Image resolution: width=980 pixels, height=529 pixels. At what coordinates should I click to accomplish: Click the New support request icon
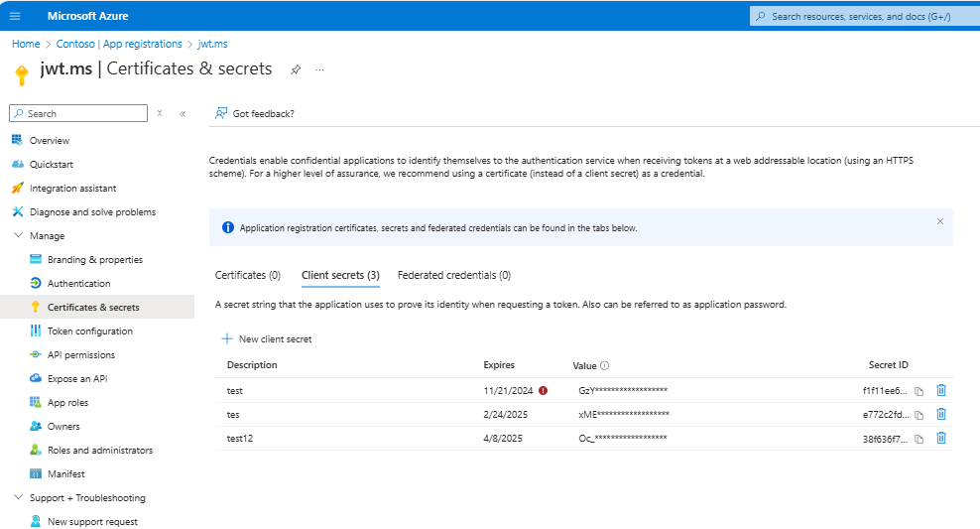pyautogui.click(x=36, y=521)
